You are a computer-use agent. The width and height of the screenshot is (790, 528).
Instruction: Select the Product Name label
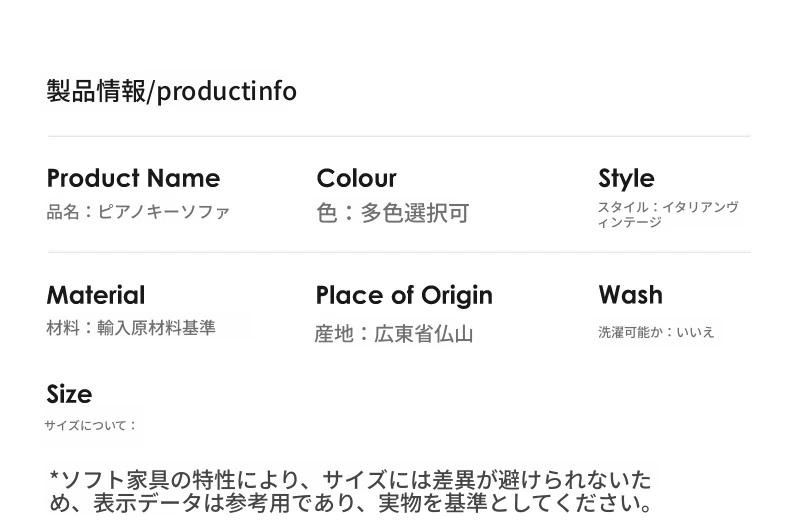click(x=133, y=178)
